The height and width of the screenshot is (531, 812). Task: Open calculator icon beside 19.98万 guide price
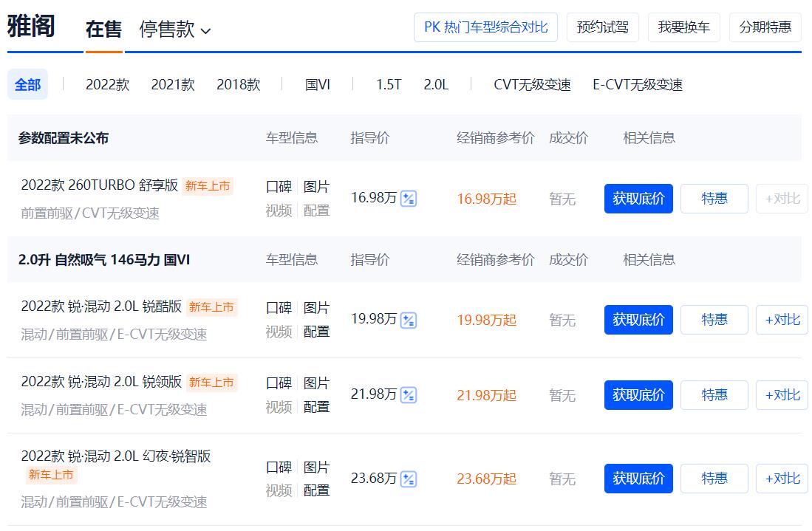[x=409, y=321]
